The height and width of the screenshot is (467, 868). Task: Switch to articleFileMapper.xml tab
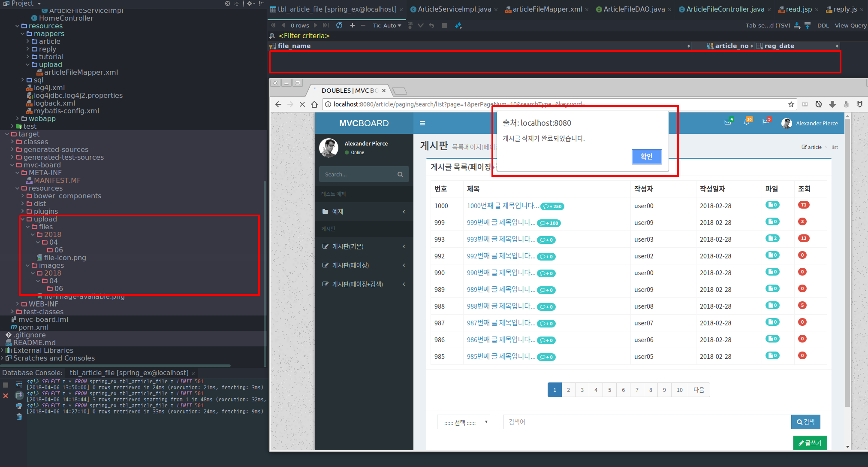[547, 9]
